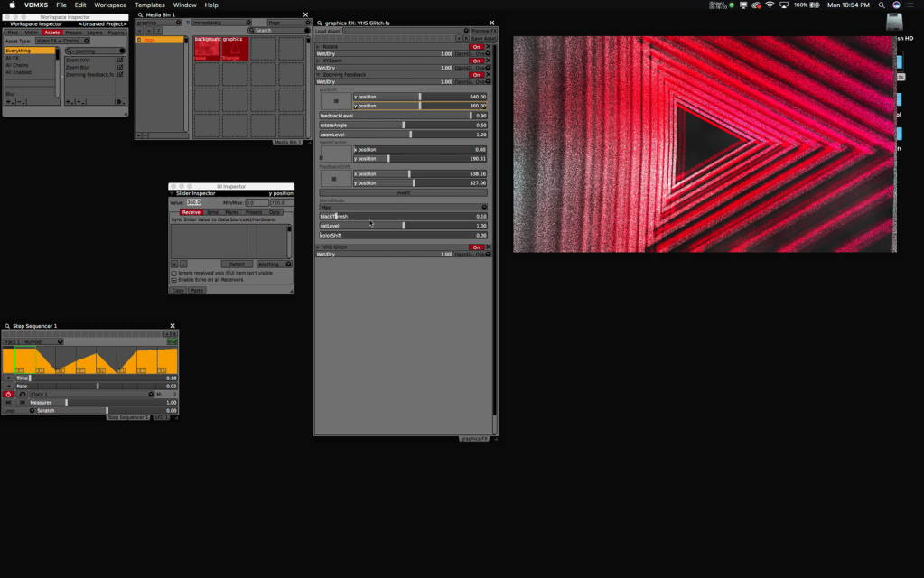Screen dimensions: 924x578
Task: Click the reset arrow icon beside Clock 1
Action: (23, 395)
